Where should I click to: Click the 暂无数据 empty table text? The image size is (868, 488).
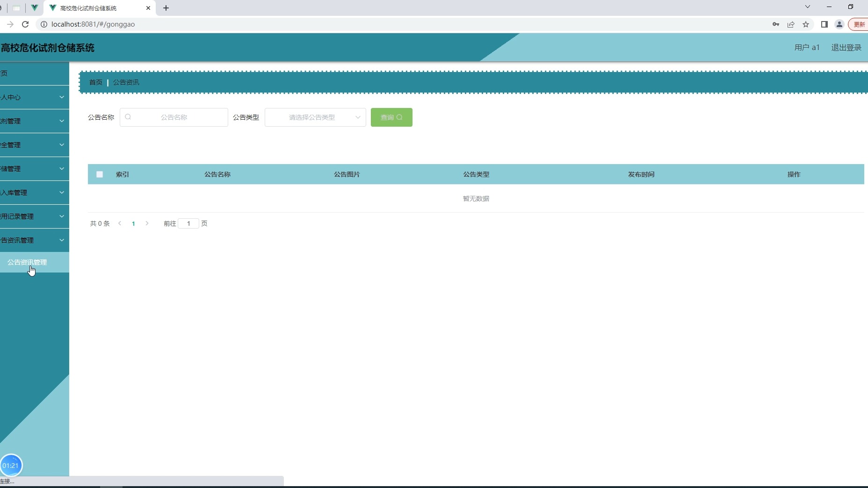point(476,199)
